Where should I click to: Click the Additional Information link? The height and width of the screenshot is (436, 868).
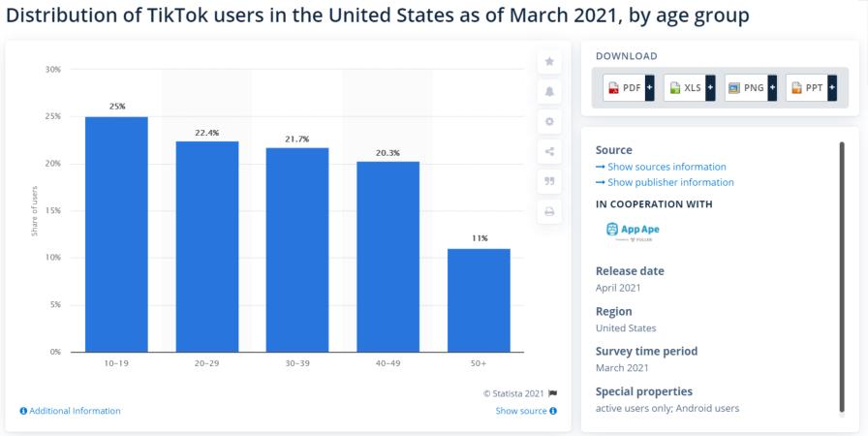tap(70, 411)
